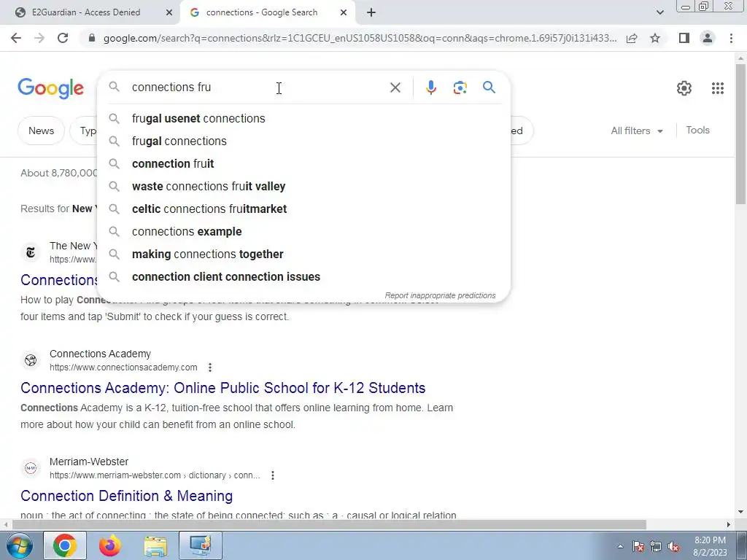Choose 'making connections together' suggestion

click(303, 254)
